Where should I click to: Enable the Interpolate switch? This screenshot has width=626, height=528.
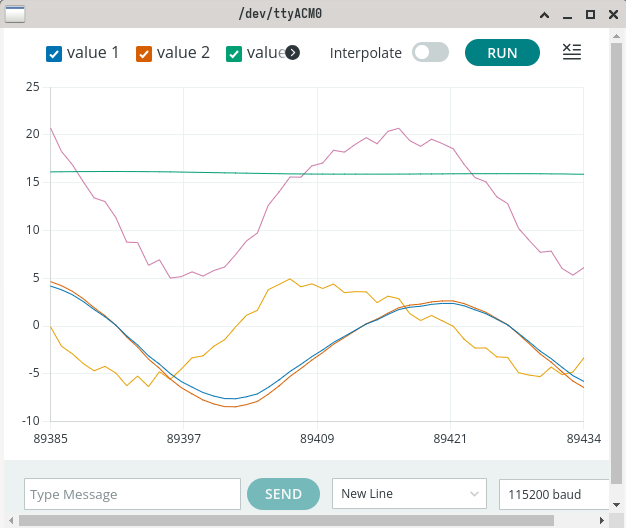pyautogui.click(x=430, y=53)
